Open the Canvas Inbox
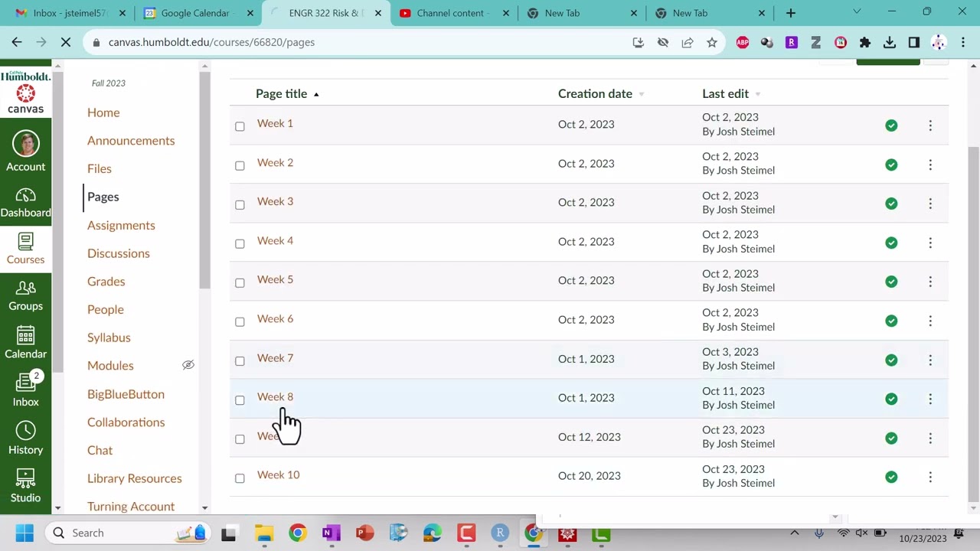The height and width of the screenshot is (551, 980). (x=25, y=390)
